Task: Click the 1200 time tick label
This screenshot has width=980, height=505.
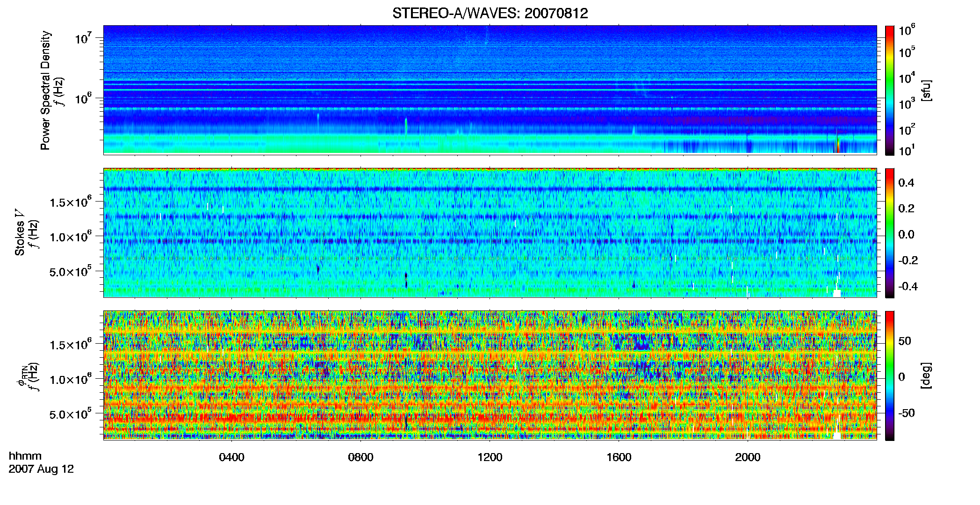Action: click(x=490, y=457)
